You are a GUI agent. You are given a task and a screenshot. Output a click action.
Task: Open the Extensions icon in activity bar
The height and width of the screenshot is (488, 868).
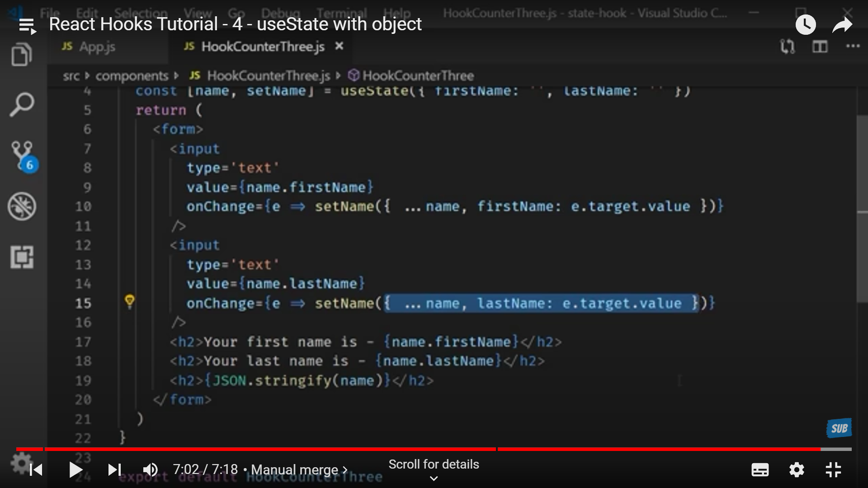point(21,258)
